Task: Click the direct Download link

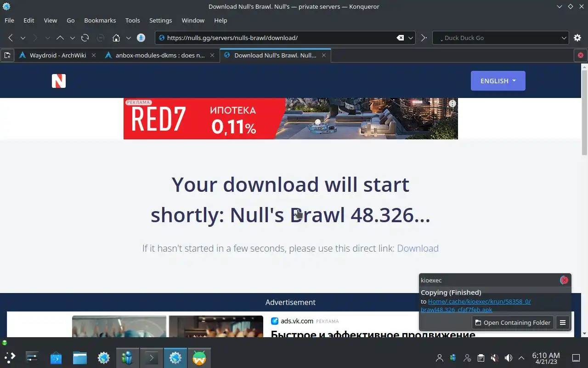Action: pyautogui.click(x=418, y=248)
